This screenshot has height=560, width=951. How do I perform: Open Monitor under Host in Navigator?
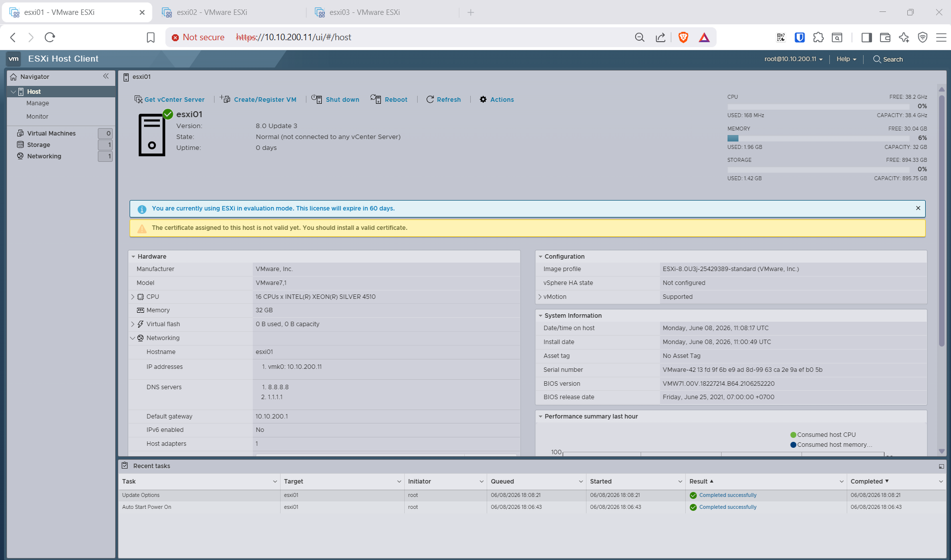coord(37,117)
